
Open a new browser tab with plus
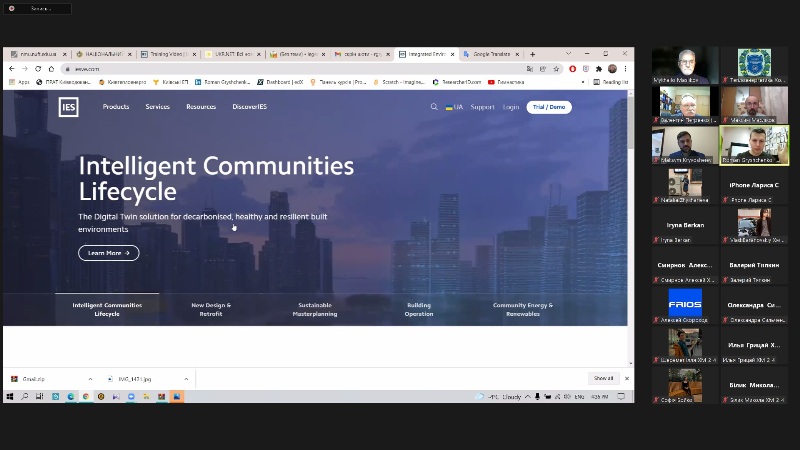tap(532, 54)
